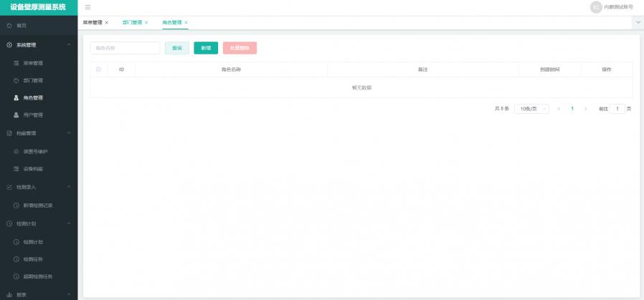Close the 部门管理 tab
The width and height of the screenshot is (644, 300).
[x=146, y=23]
